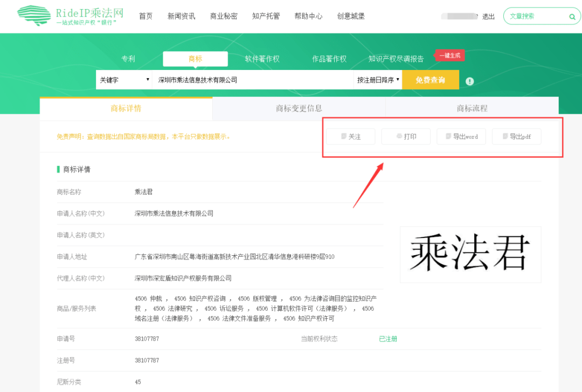The width and height of the screenshot is (582, 392).
Task: Click the 商品/服务列表 label
Action: tap(77, 309)
